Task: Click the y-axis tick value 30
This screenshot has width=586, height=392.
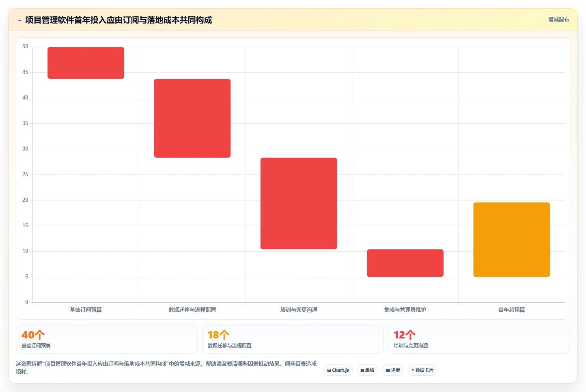Action: (x=25, y=149)
